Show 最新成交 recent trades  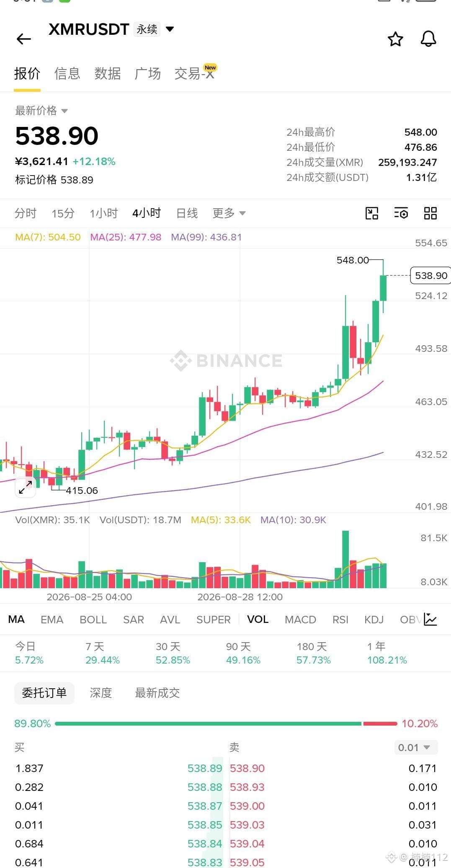pyautogui.click(x=157, y=693)
